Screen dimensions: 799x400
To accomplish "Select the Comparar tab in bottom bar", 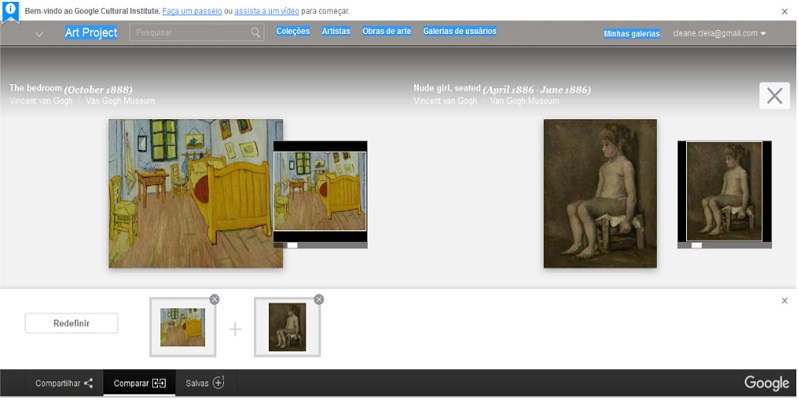I will (139, 383).
